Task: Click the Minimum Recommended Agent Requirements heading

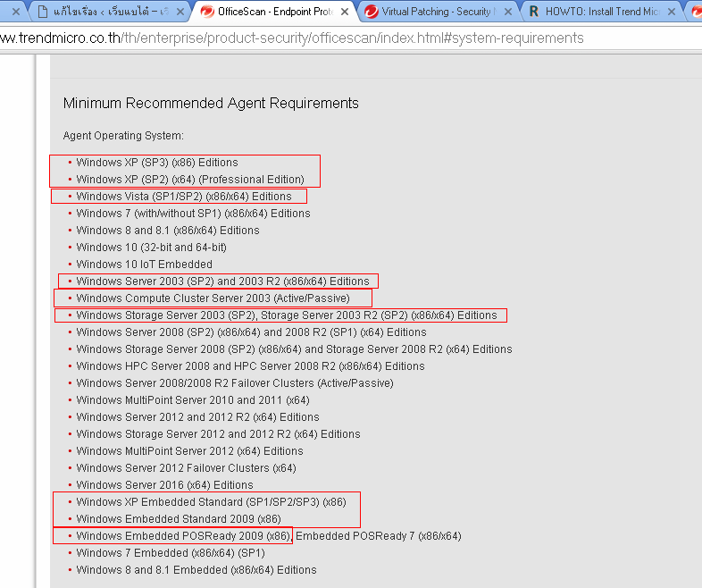Action: (x=211, y=103)
